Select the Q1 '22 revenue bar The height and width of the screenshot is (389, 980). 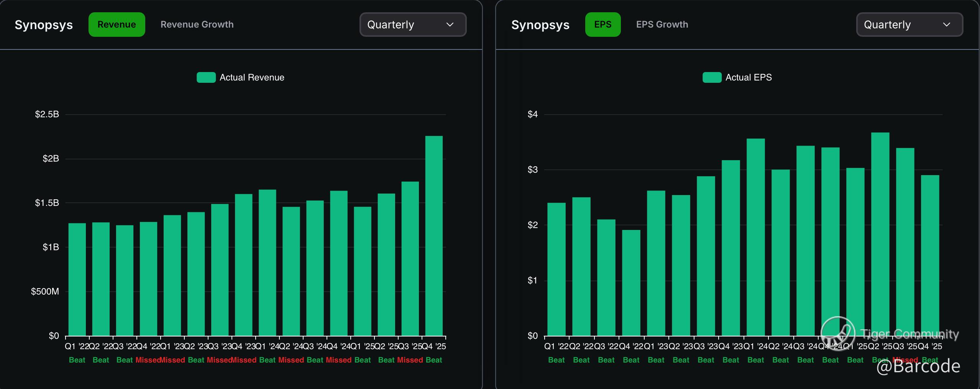click(77, 279)
